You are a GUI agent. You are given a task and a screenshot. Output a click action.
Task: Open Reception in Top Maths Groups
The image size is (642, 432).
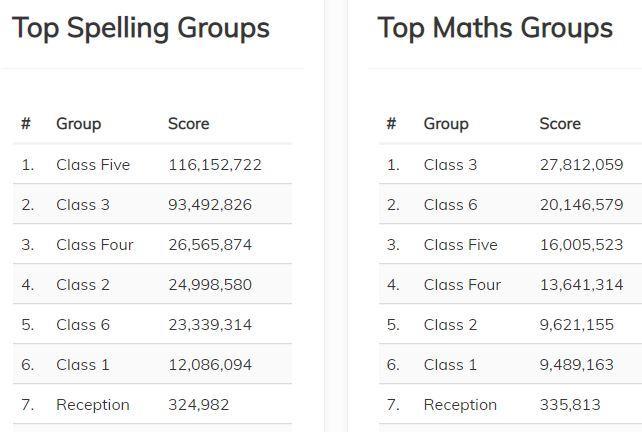click(x=460, y=405)
